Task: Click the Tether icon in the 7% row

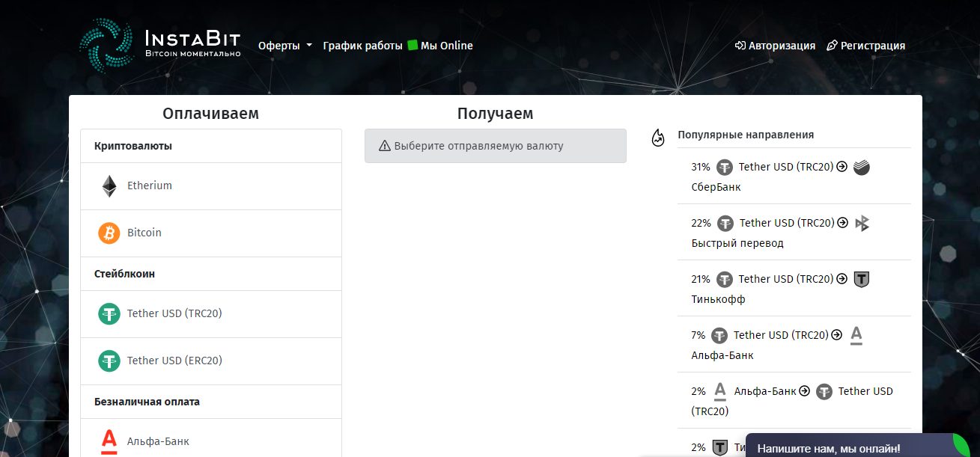Action: click(719, 336)
